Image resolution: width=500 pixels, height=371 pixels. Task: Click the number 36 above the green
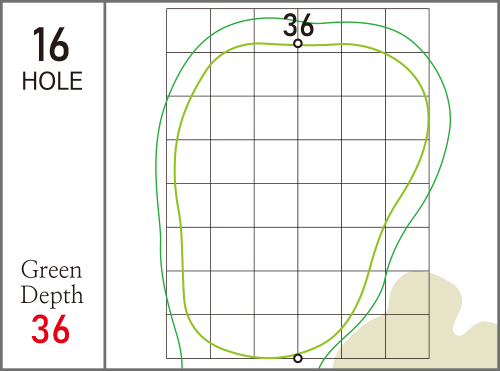point(298,25)
